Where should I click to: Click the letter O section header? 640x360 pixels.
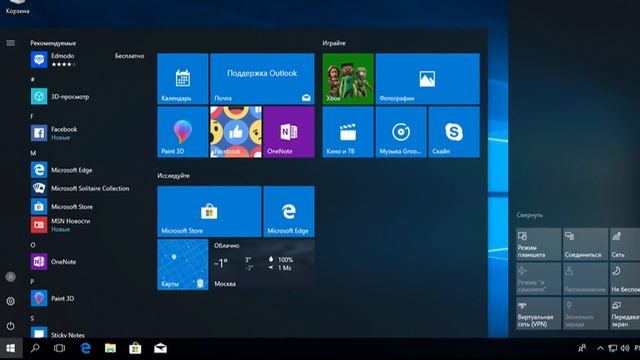(33, 245)
